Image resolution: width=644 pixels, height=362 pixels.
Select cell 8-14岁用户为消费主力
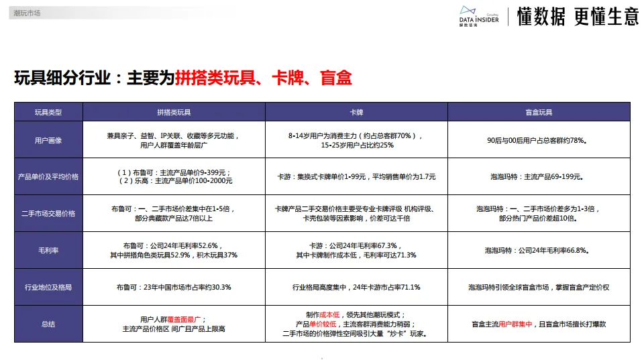356,140
